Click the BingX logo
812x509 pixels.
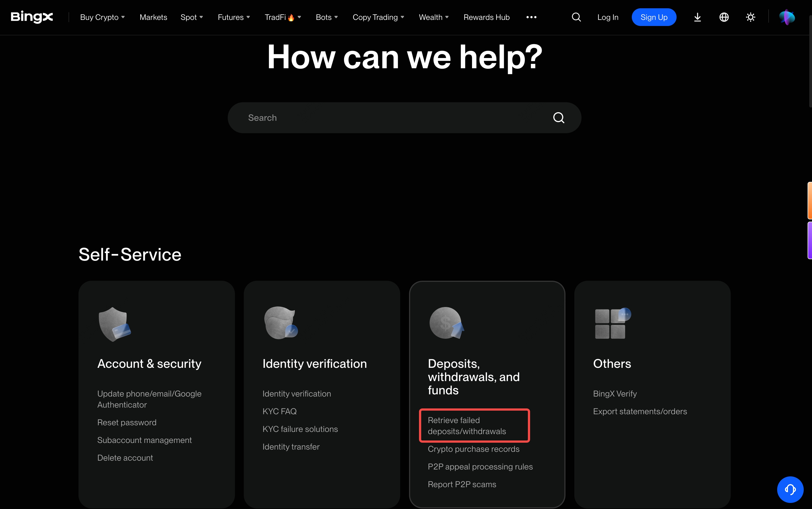pos(32,17)
